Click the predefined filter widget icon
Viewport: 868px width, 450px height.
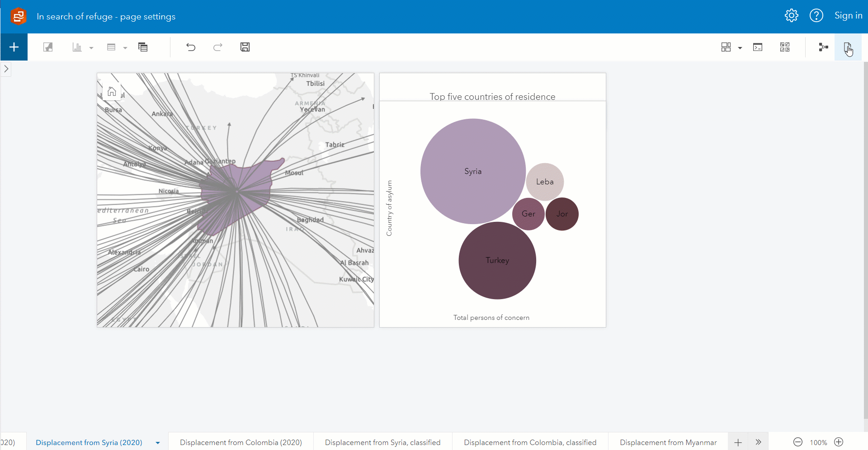coord(143,47)
